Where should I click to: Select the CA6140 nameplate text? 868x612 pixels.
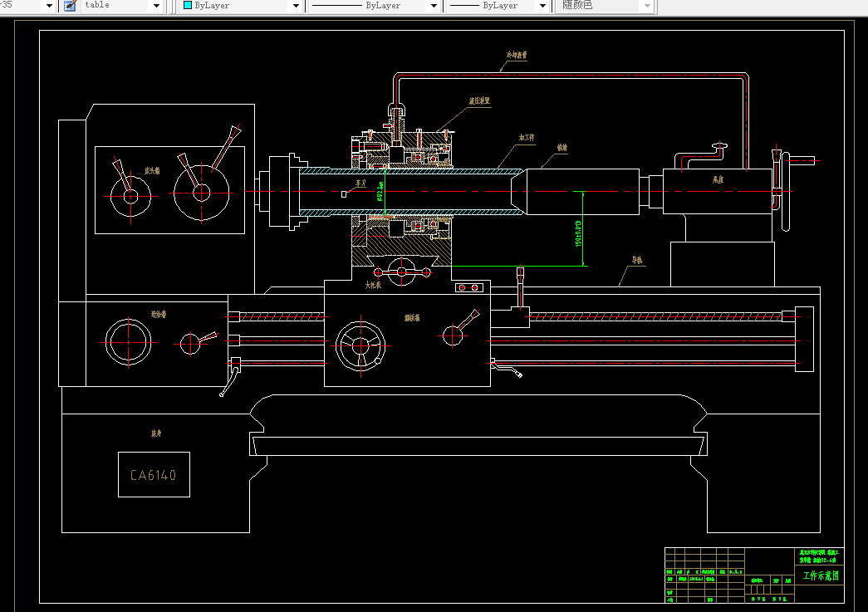click(154, 475)
